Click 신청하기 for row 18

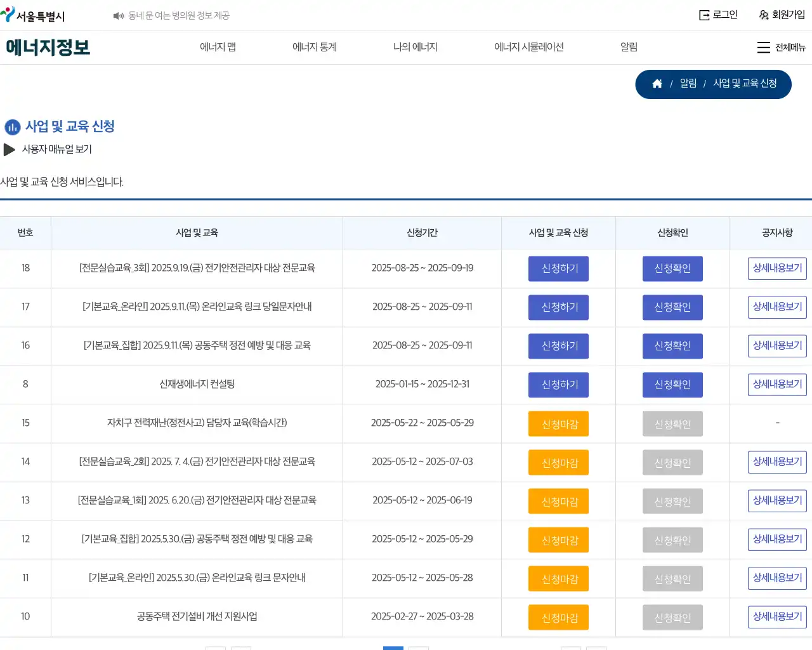559,269
